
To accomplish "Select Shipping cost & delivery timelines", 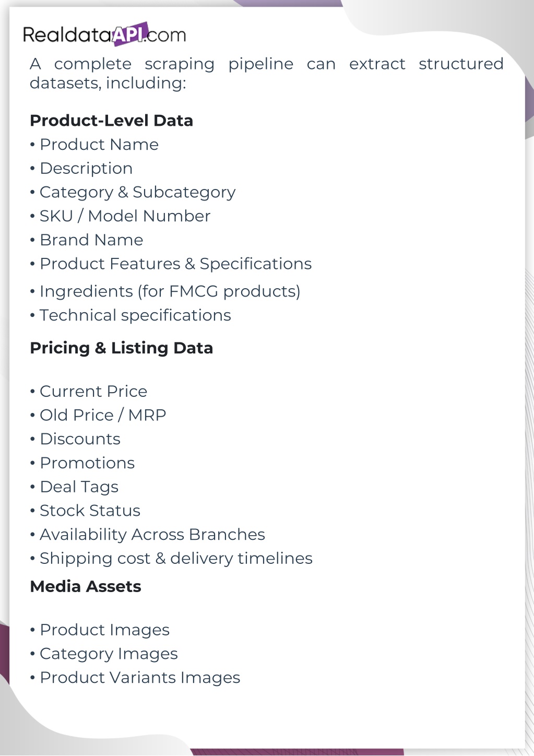I will click(176, 559).
